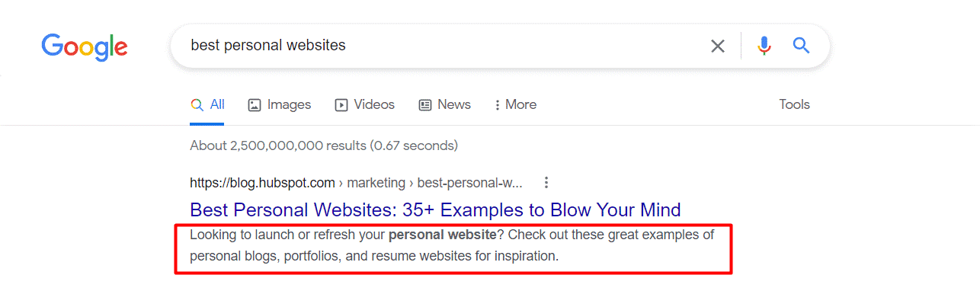Screen dimensions: 980x291
Task: Switch to the Images tab label
Action: click(x=289, y=105)
